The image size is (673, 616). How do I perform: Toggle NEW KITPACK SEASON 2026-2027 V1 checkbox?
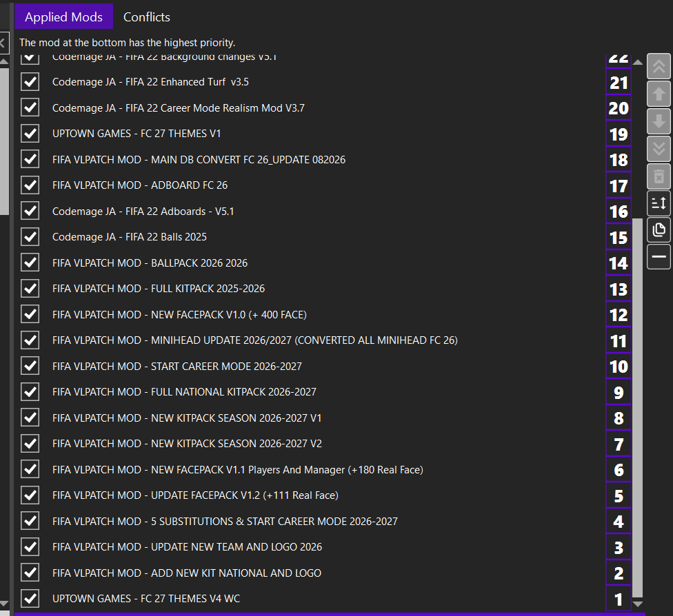[x=30, y=418]
